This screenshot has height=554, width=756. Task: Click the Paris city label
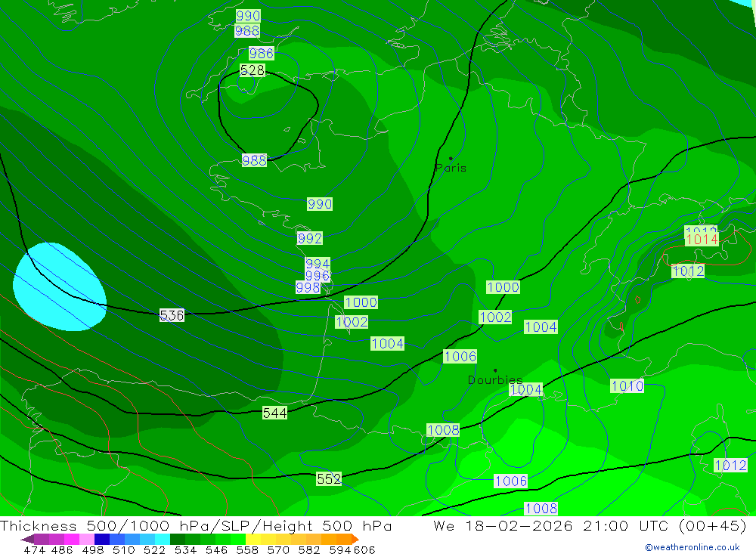pyautogui.click(x=451, y=169)
